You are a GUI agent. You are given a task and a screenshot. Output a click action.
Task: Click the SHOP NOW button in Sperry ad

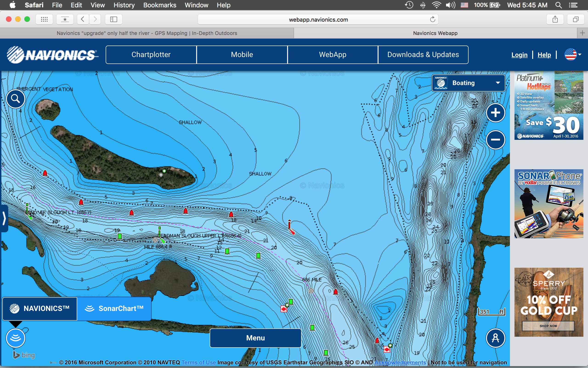tap(548, 326)
